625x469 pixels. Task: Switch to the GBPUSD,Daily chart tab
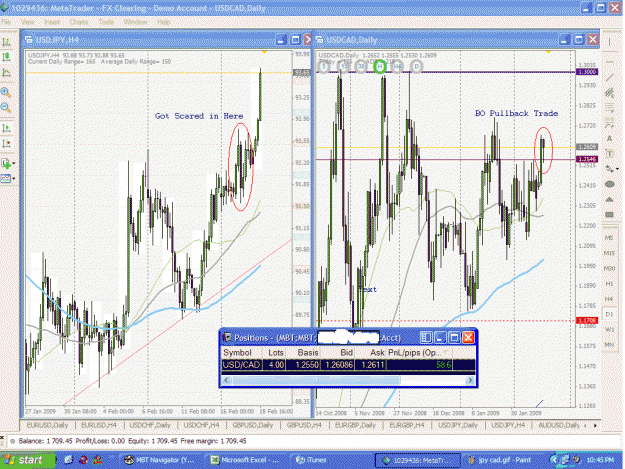click(253, 426)
